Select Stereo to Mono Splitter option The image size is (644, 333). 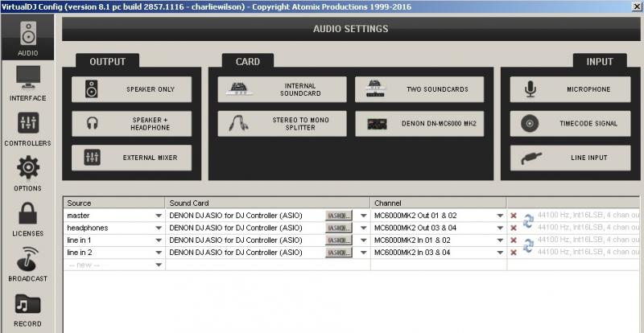tap(283, 124)
